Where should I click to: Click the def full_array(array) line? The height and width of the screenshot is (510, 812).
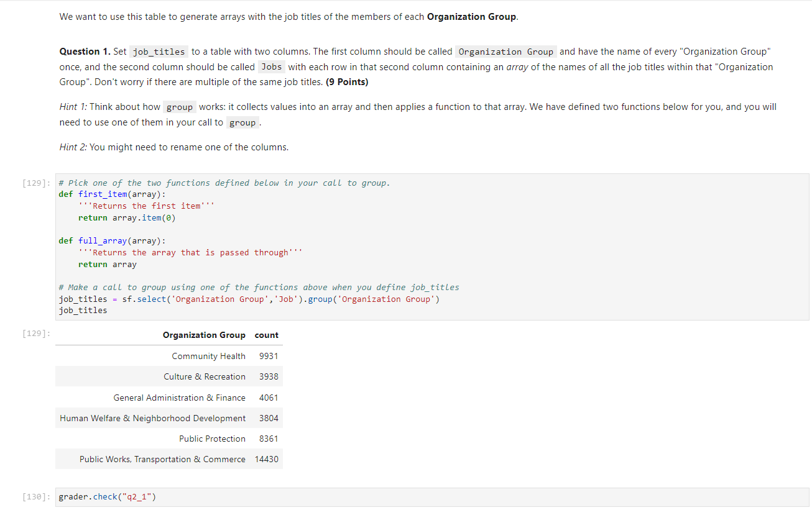click(x=112, y=241)
